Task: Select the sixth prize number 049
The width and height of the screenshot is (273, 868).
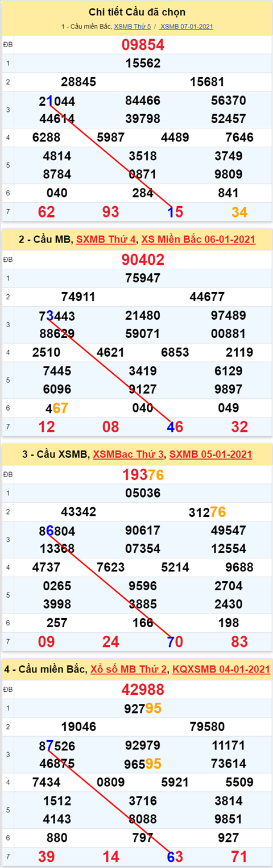Action: coord(228,408)
